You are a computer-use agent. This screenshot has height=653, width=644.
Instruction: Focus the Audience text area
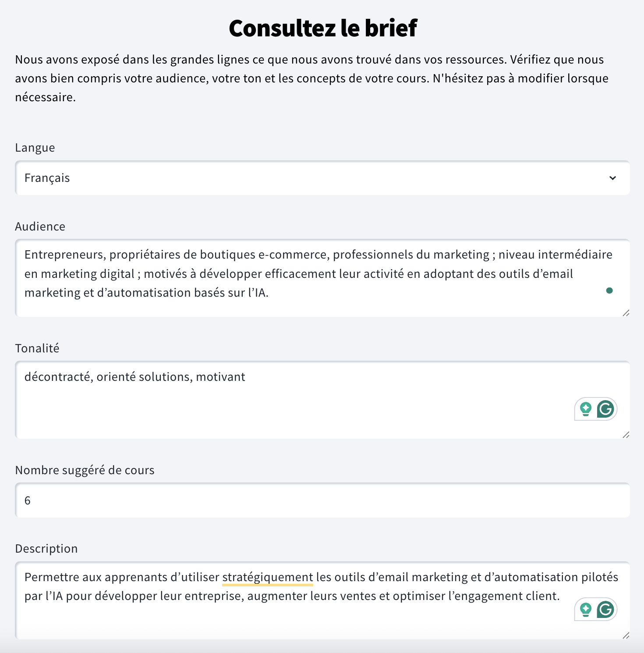[307, 276]
